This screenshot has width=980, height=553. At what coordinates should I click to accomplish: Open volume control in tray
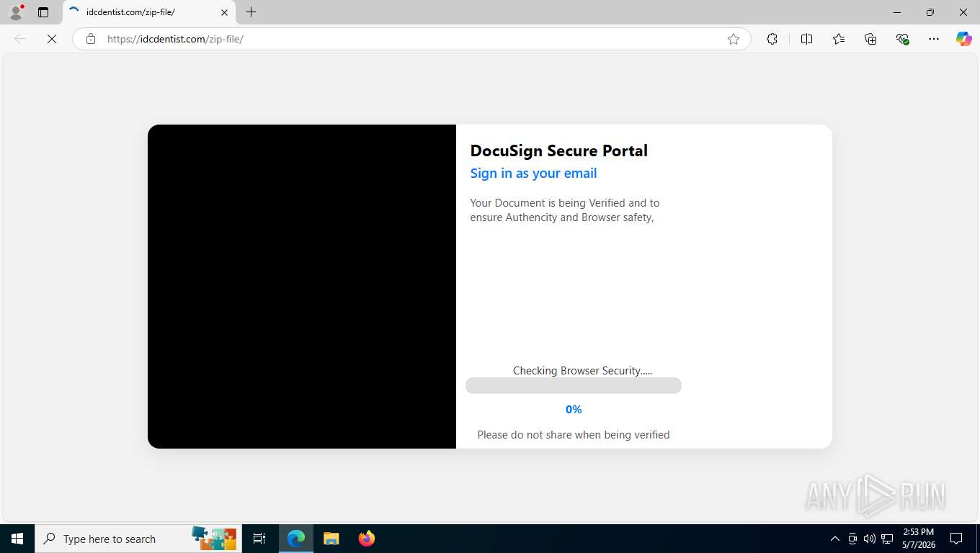869,539
